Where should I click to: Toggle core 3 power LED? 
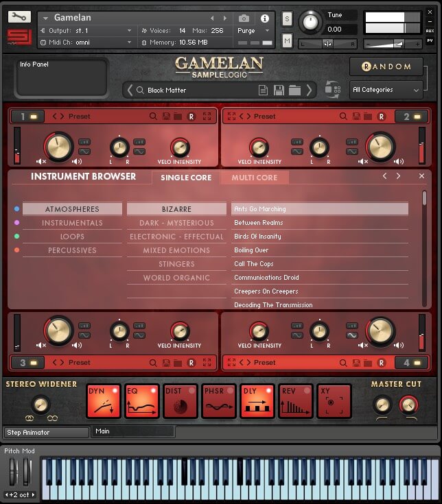(x=34, y=363)
